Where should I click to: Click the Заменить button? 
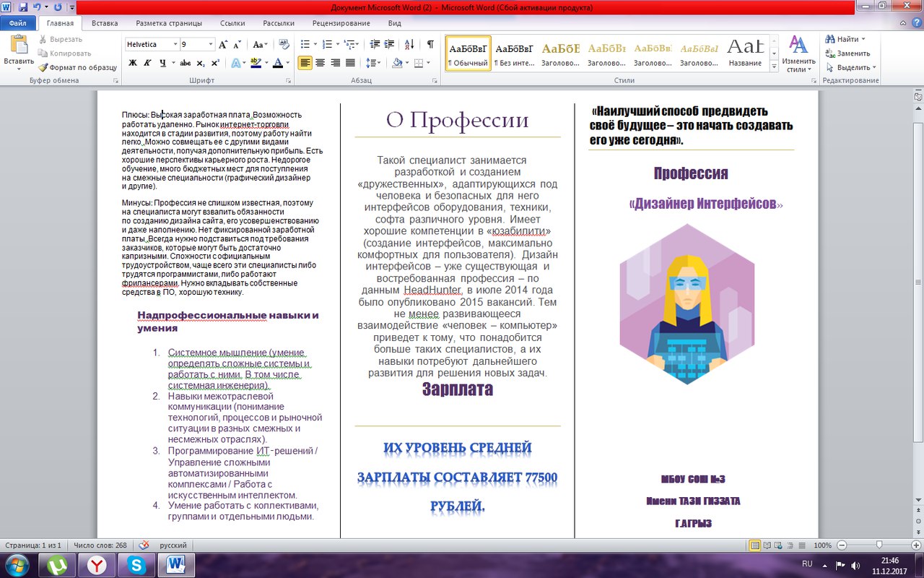pos(848,53)
